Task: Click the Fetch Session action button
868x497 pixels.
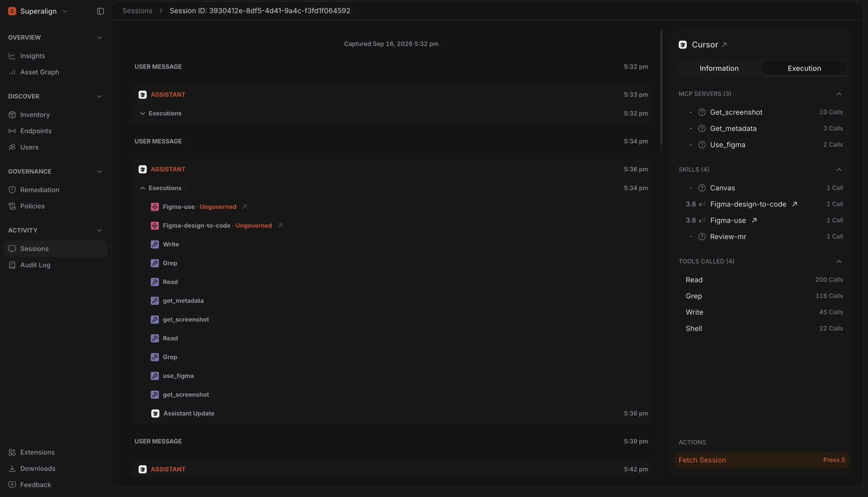Action: pyautogui.click(x=762, y=460)
